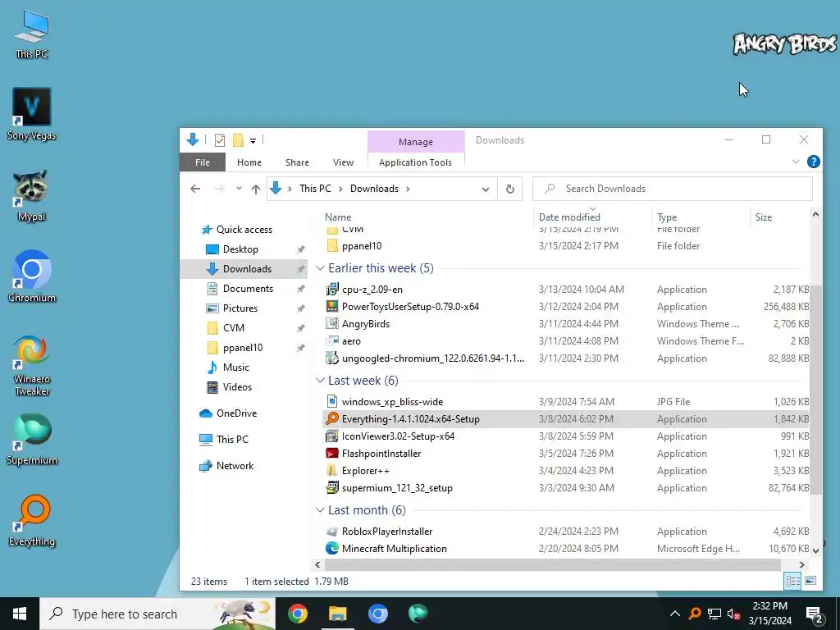Click This PC in address breadcrumb
840x630 pixels.
tap(315, 189)
